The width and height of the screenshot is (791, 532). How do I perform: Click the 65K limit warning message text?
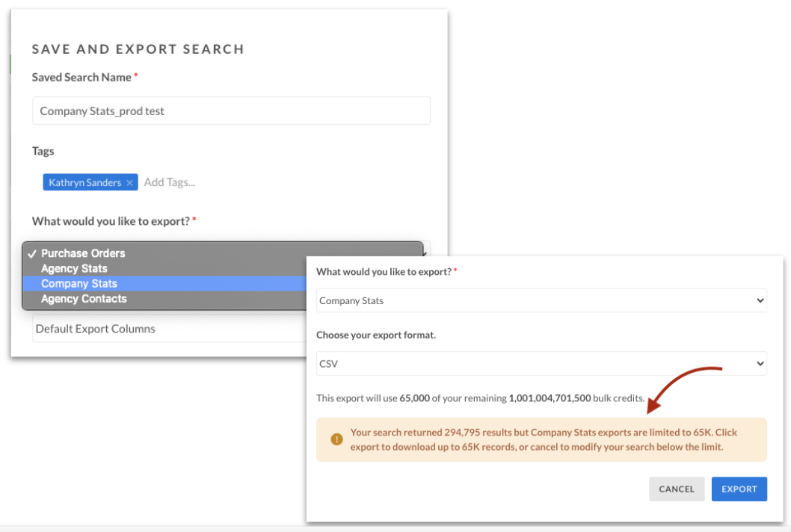[544, 439]
